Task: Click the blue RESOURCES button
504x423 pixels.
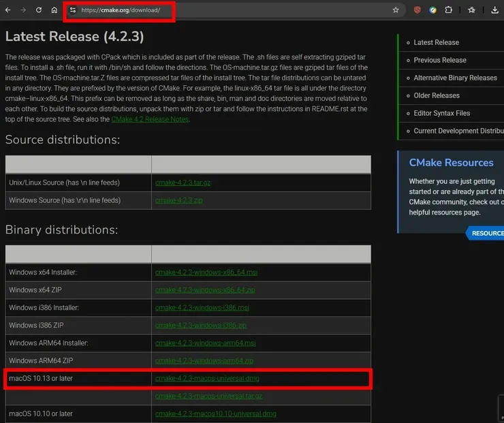Action: coord(486,233)
